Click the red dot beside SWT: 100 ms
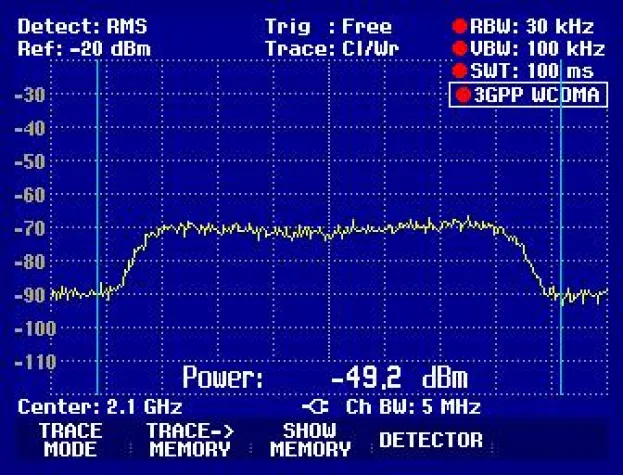The height and width of the screenshot is (475, 623). (460, 71)
